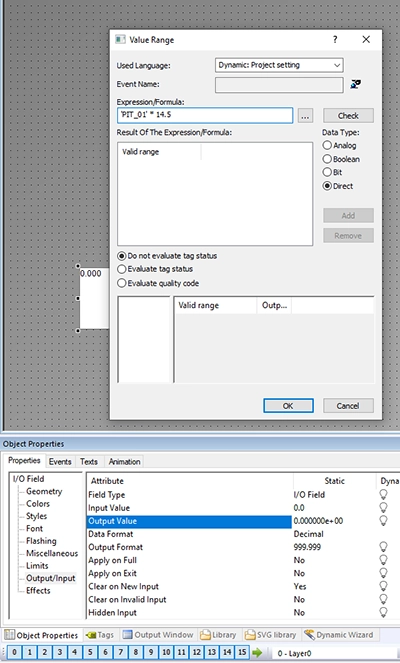Image resolution: width=400 pixels, height=663 pixels.
Task: Open the Output Window bottom tab
Action: [158, 635]
